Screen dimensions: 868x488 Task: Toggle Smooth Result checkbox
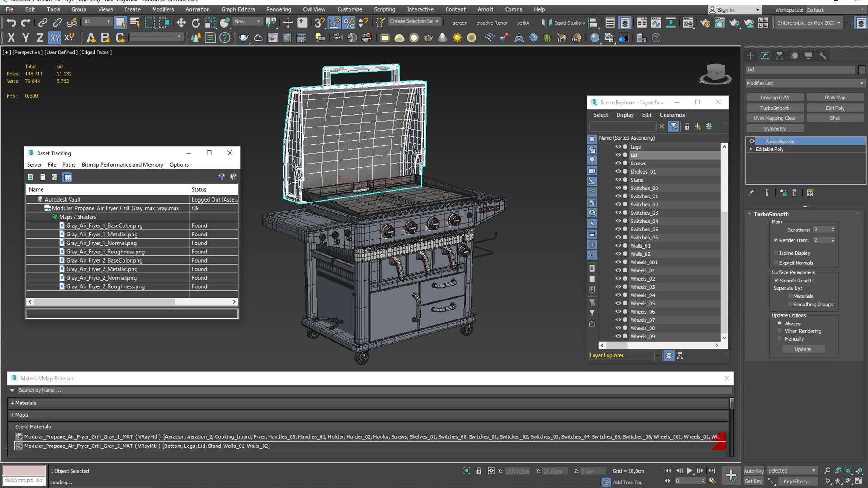(776, 281)
